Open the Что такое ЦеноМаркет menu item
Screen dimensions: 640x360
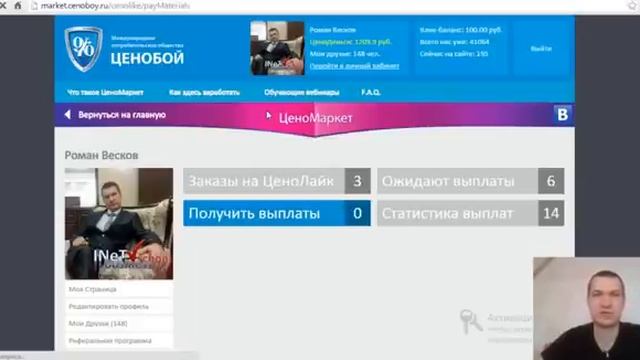(x=105, y=92)
